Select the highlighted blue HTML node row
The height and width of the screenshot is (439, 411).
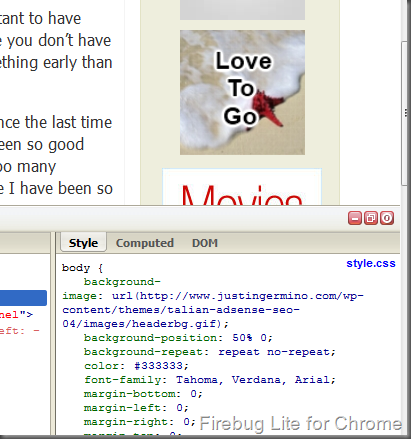tap(23, 298)
